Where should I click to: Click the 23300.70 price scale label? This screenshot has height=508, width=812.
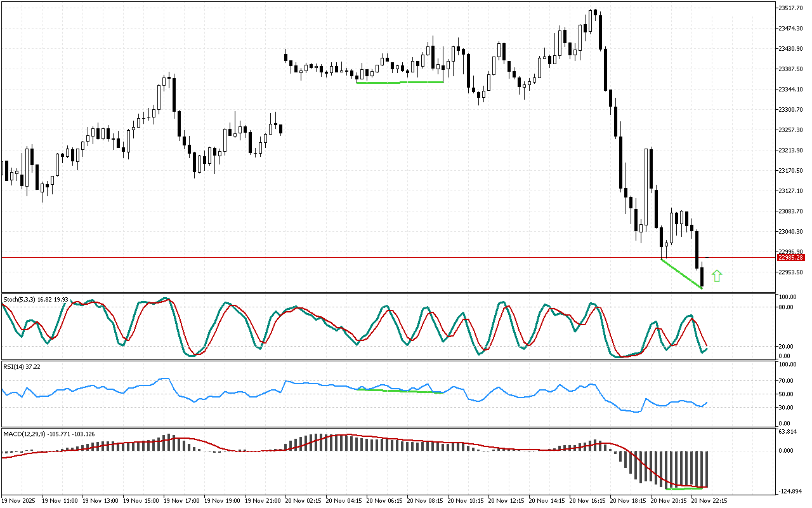(790, 110)
